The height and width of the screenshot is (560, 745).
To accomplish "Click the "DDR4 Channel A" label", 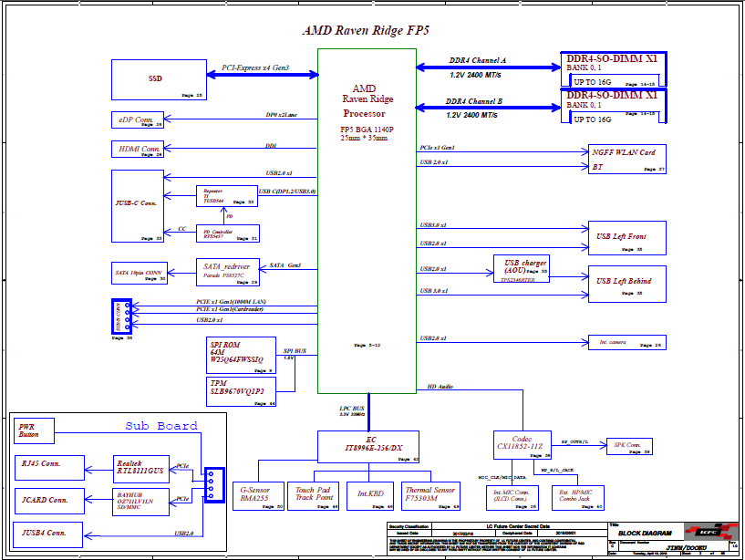I will coord(478,60).
